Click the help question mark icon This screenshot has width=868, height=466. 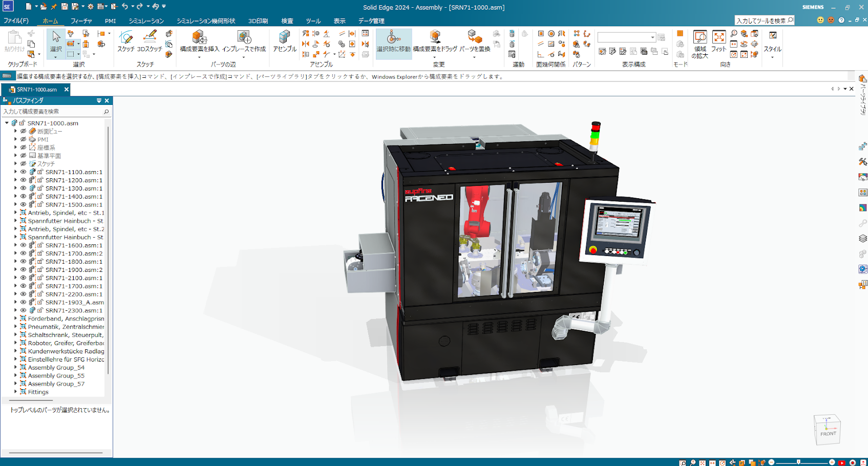point(841,20)
